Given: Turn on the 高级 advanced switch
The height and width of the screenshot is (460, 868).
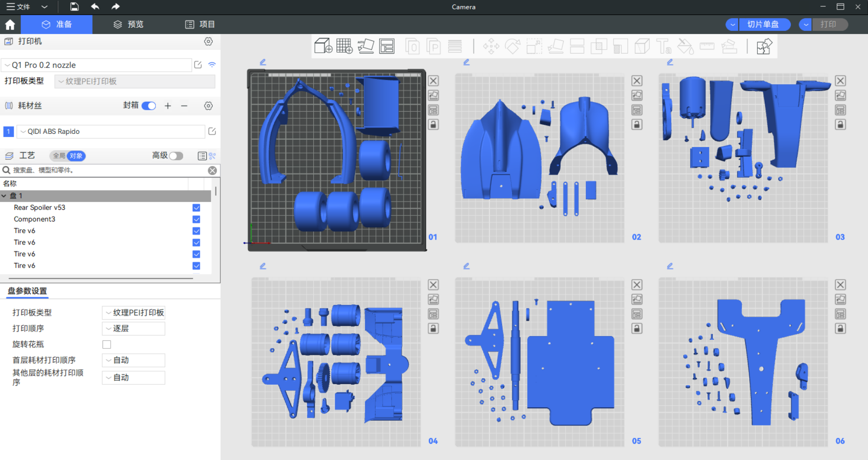Looking at the screenshot, I should tap(176, 156).
